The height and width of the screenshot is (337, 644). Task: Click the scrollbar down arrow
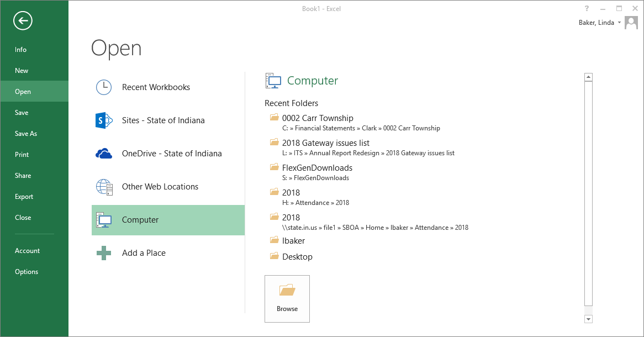click(x=589, y=319)
